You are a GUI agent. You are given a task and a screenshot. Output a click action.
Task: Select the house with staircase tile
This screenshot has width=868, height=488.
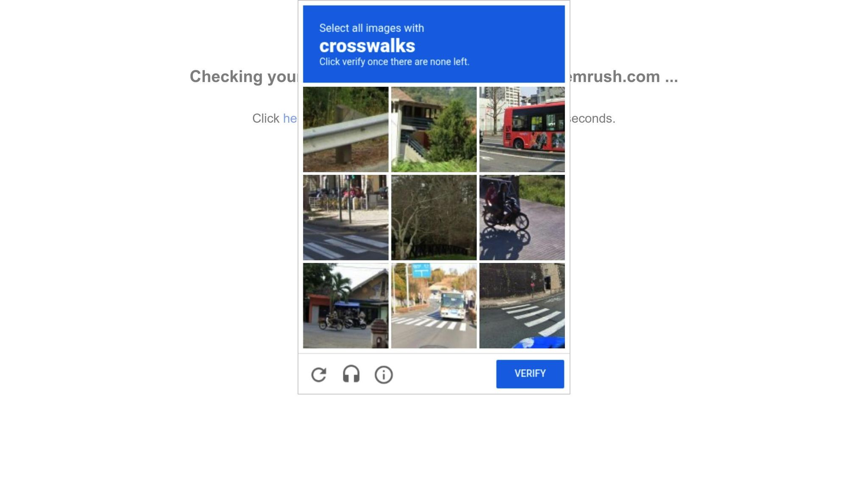[x=434, y=129]
